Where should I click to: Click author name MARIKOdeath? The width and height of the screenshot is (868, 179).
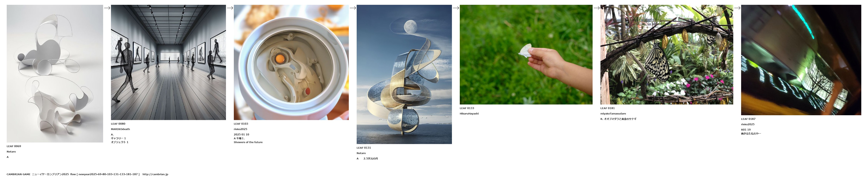120,129
